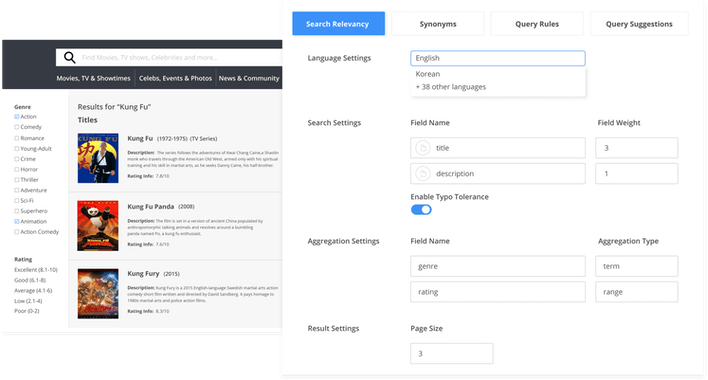This screenshot has width=708, height=380.
Task: Filter by Excellent (8.1-10) rating
Action: [x=36, y=270]
